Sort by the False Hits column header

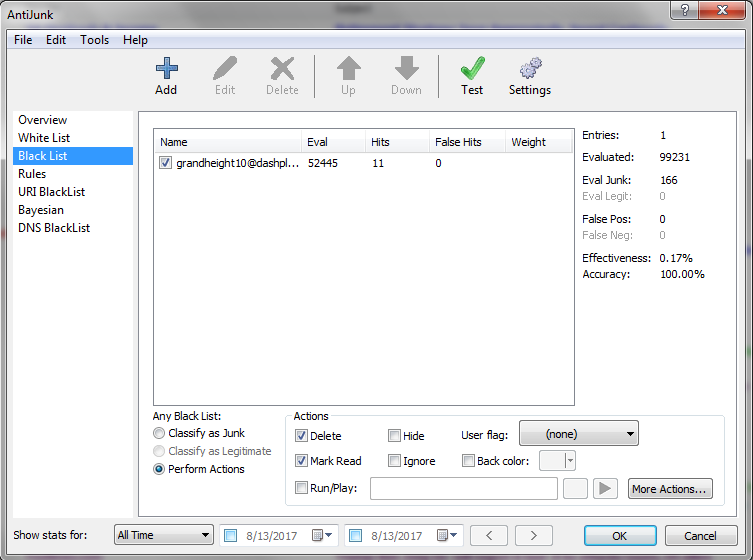(x=467, y=142)
